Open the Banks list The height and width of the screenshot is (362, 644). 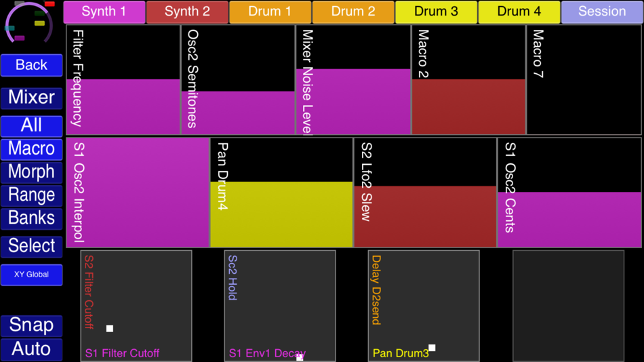pos(32,218)
